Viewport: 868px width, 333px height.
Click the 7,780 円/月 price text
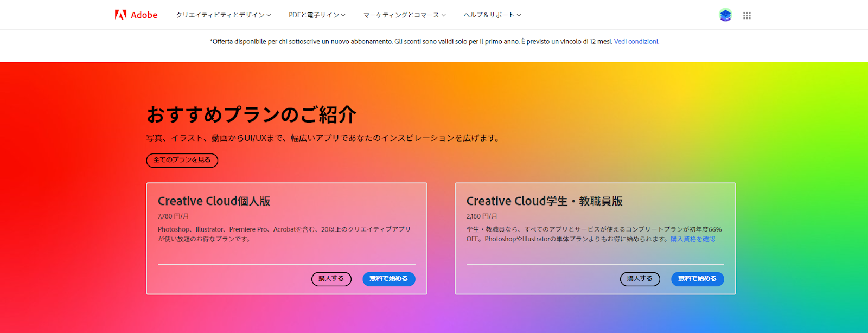pyautogui.click(x=174, y=216)
